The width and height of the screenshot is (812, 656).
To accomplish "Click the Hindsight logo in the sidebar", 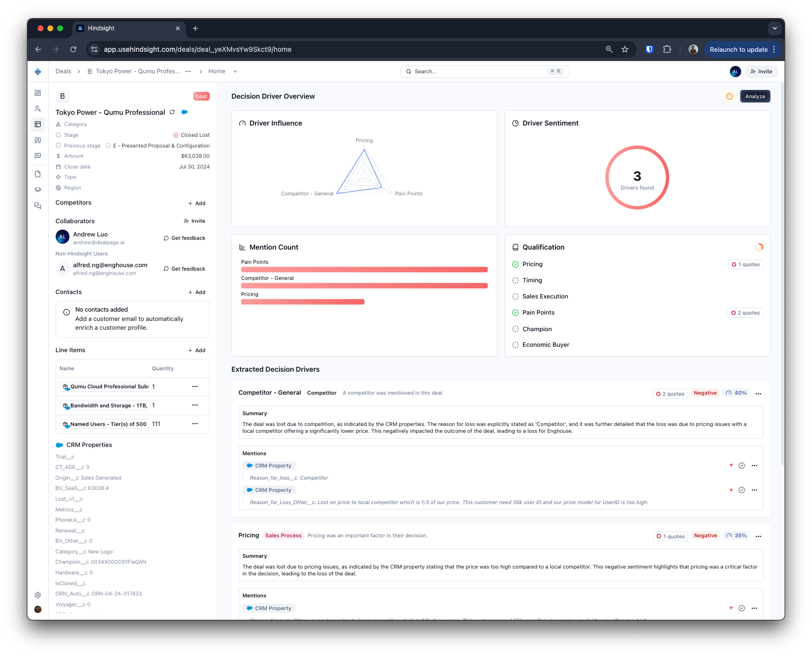I will point(38,71).
